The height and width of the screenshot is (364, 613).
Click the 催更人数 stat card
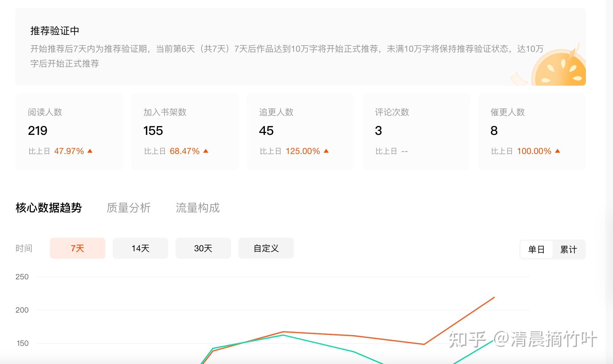coord(532,131)
